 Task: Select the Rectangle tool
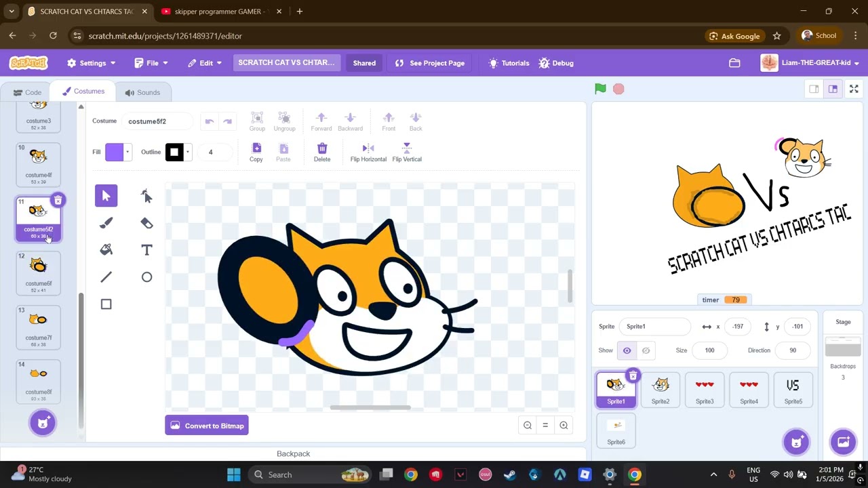pyautogui.click(x=106, y=304)
